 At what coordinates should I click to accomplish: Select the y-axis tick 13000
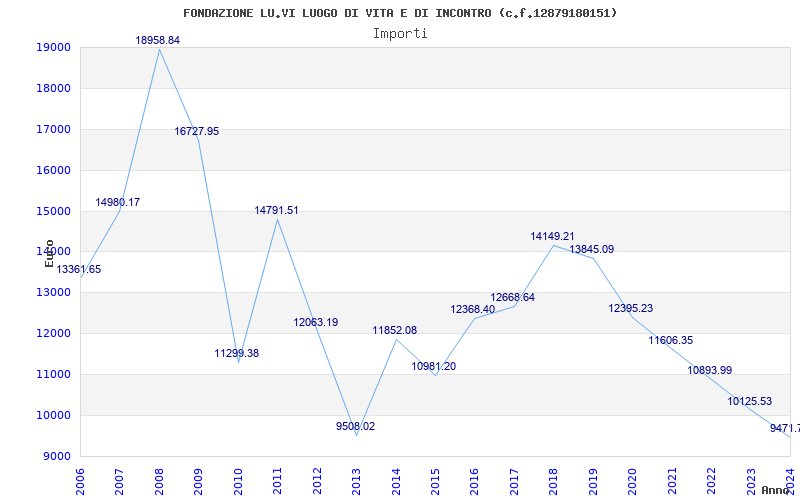53,292
